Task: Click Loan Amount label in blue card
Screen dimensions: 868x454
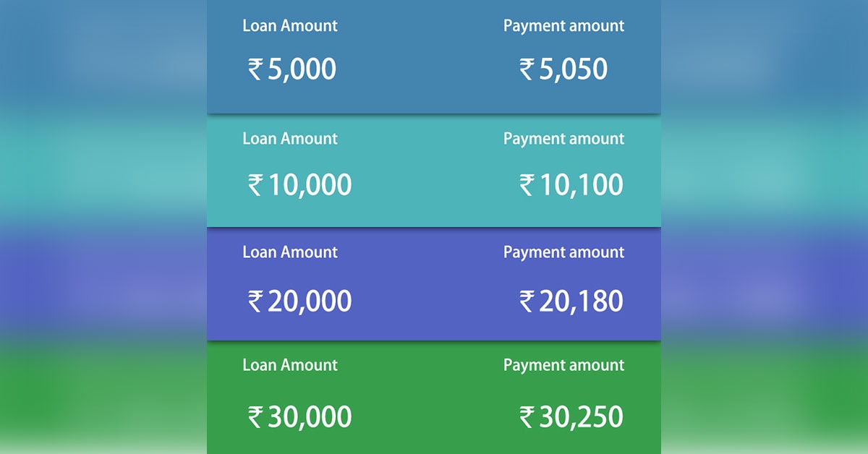Action: [290, 25]
